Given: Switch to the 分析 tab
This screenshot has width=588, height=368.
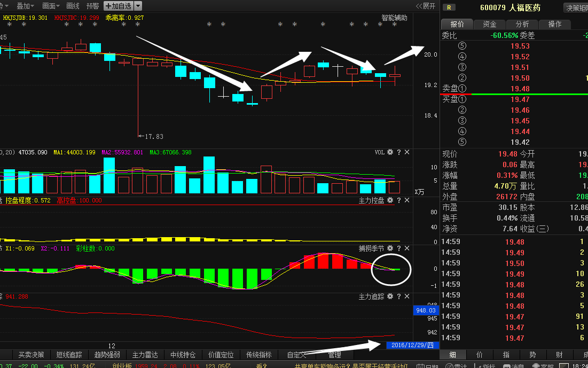Looking at the screenshot, I should [522, 24].
